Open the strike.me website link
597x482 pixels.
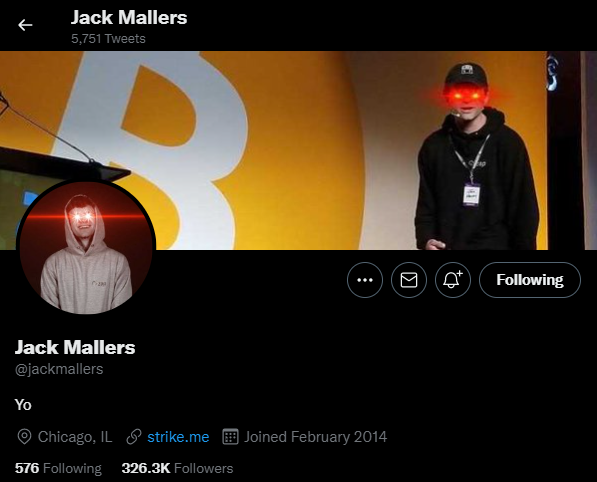point(178,437)
